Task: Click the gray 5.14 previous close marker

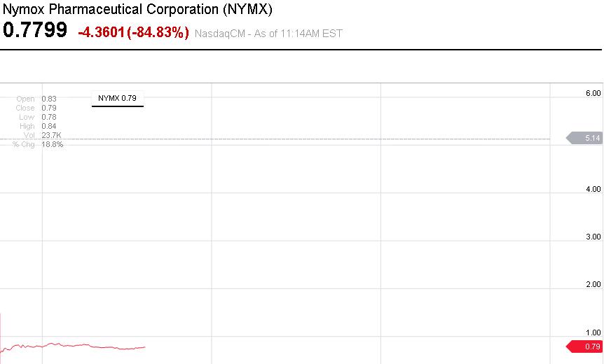Action: coord(584,139)
